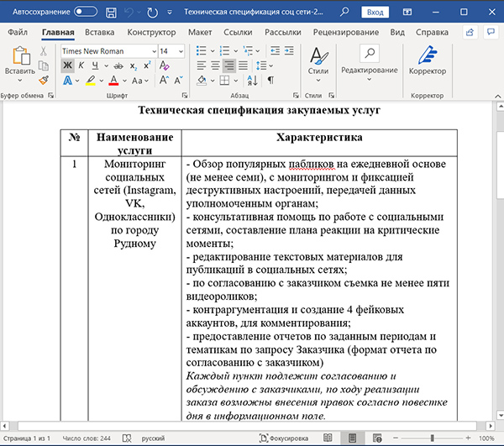
Task: Center align the text
Action: click(215, 66)
